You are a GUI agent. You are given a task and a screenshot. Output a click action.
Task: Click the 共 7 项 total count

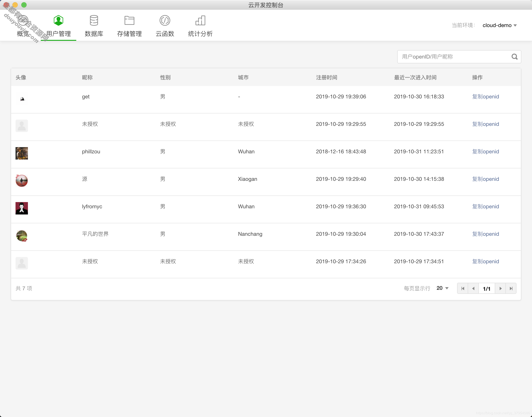(x=24, y=288)
